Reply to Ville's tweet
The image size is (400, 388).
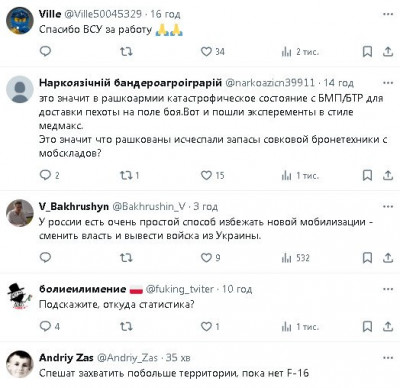(x=45, y=51)
